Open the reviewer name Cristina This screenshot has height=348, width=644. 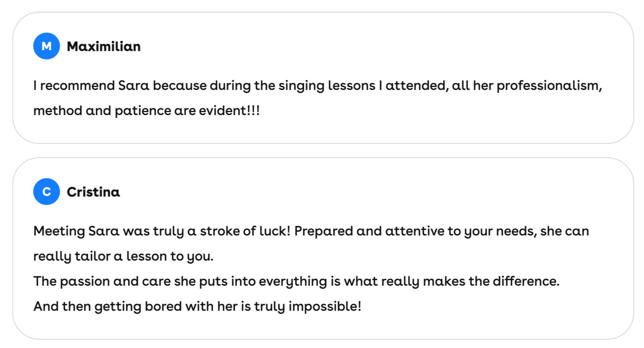coord(93,192)
